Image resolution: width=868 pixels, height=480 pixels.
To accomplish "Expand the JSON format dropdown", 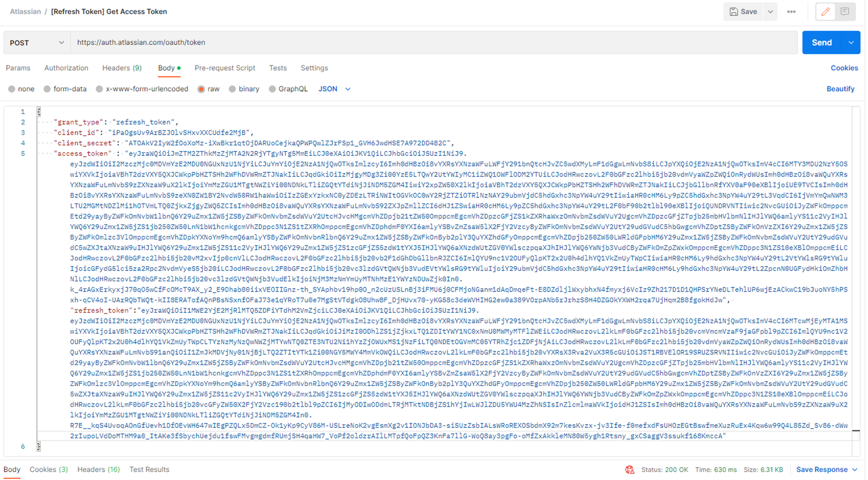I will (334, 89).
